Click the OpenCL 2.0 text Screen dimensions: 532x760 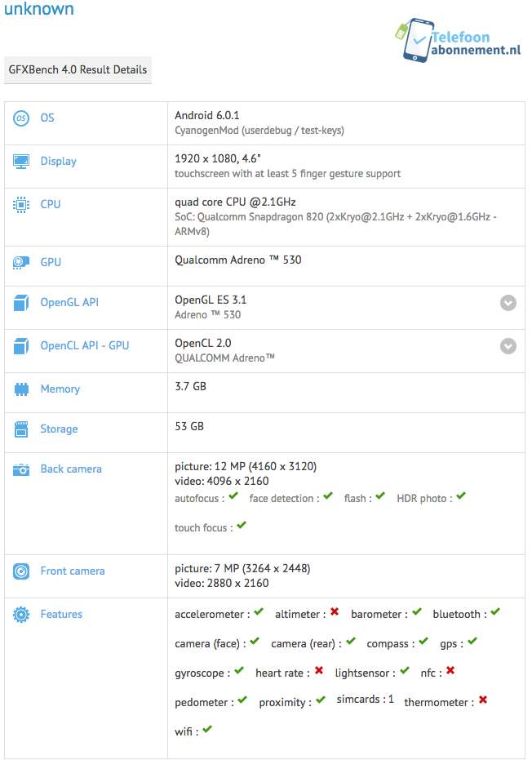203,343
